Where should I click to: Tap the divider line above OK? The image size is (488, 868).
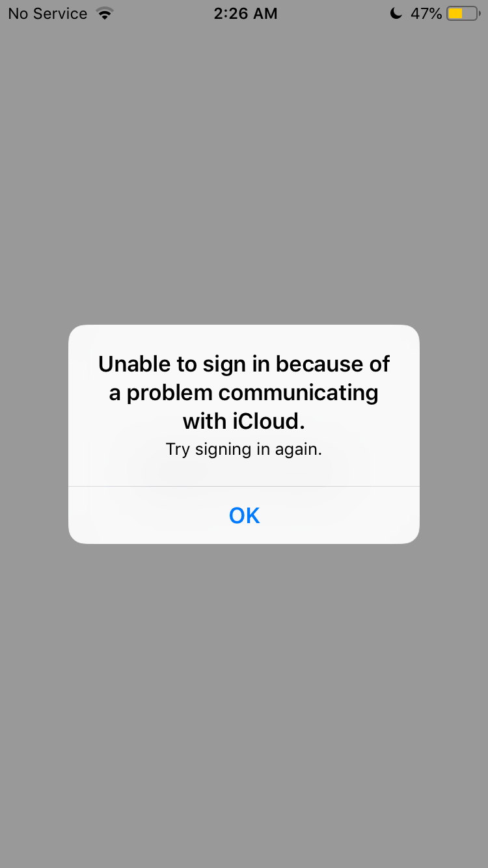tap(244, 486)
